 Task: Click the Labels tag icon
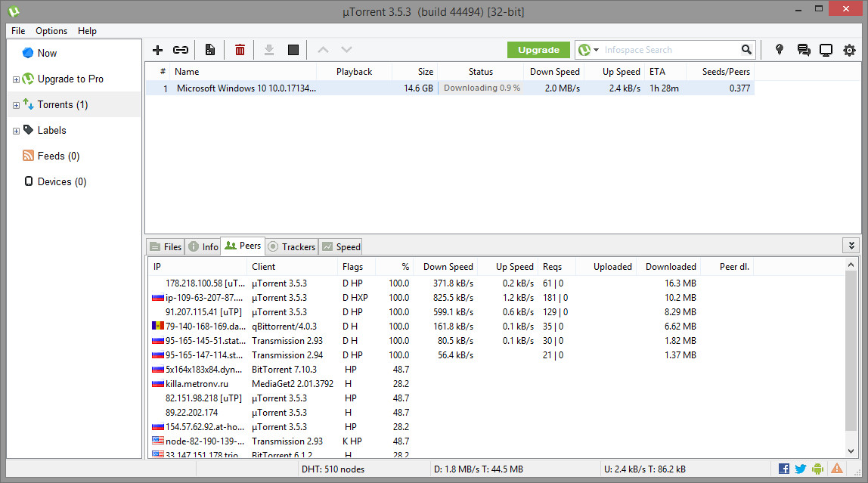coord(28,129)
